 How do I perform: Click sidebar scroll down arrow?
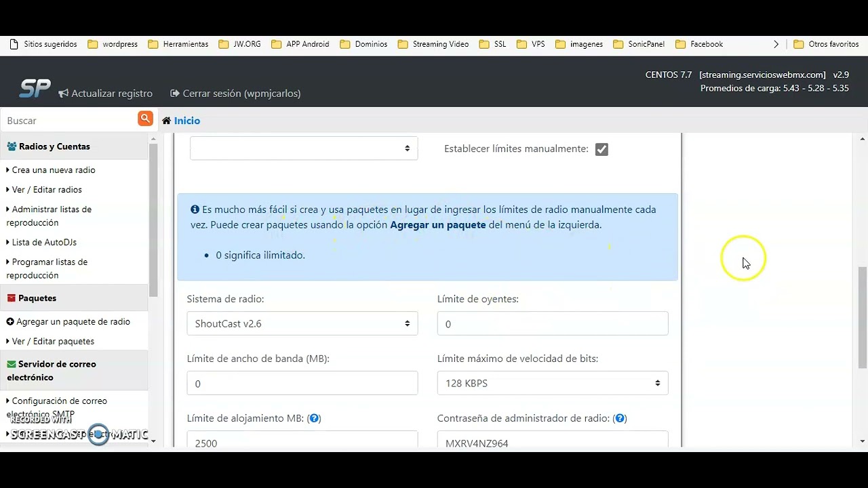[x=153, y=441]
